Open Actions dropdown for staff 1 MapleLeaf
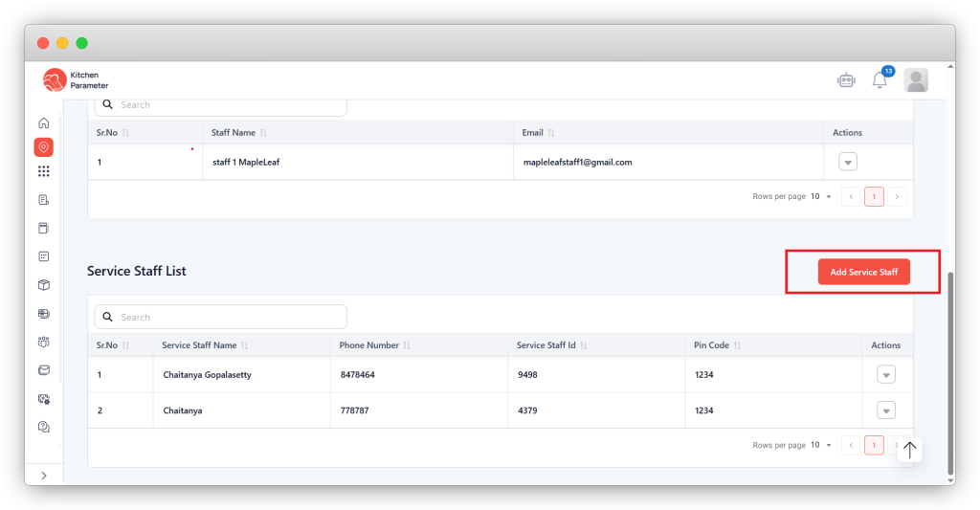The height and width of the screenshot is (510, 980). [847, 163]
